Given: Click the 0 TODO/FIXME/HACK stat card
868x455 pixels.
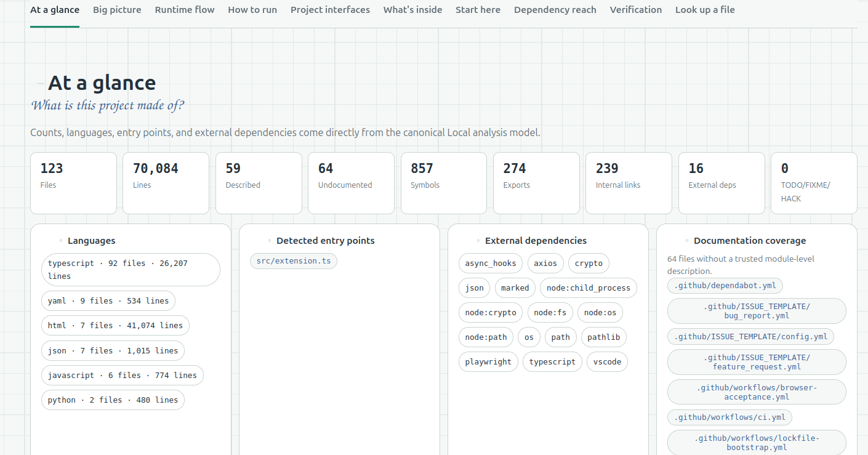Looking at the screenshot, I should point(814,183).
